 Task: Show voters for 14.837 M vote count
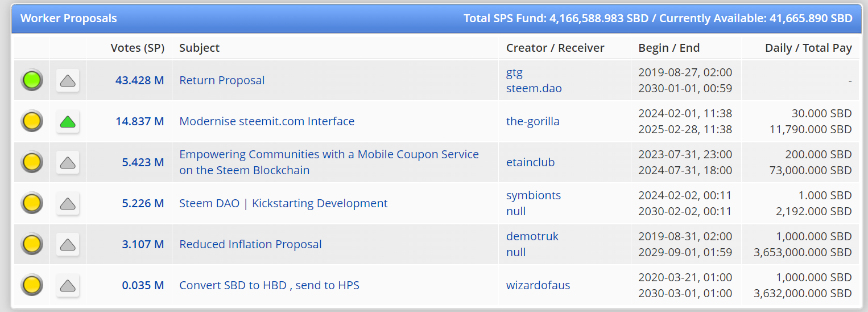coord(139,121)
